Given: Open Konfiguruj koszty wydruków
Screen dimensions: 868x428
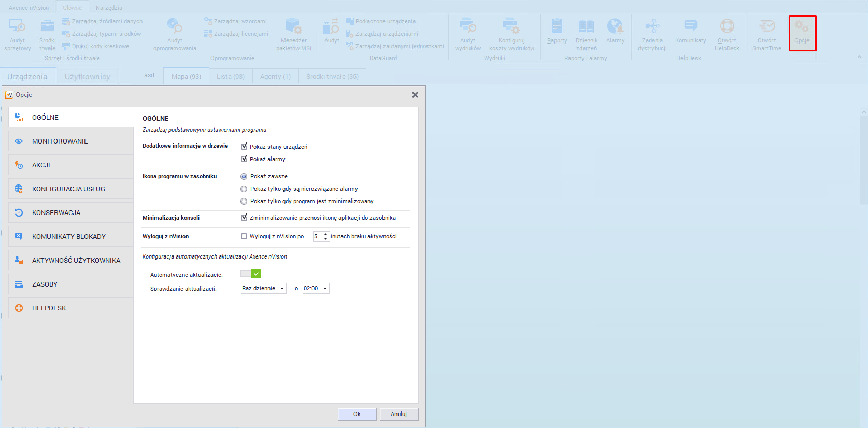Looking at the screenshot, I should pyautogui.click(x=511, y=35).
